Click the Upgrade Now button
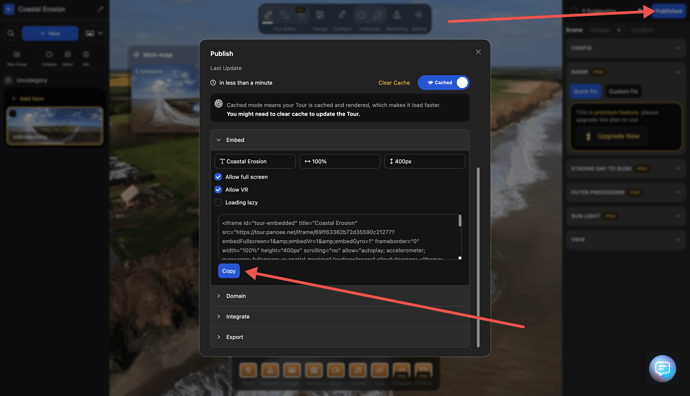 tap(612, 136)
